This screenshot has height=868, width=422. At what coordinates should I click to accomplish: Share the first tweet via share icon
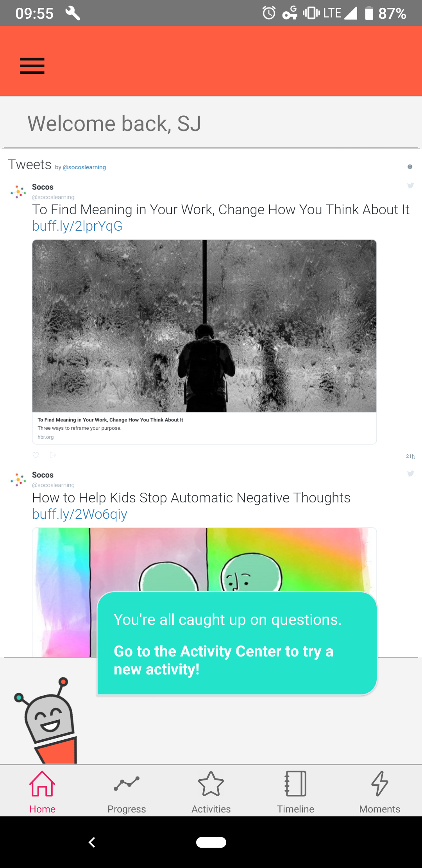[53, 455]
